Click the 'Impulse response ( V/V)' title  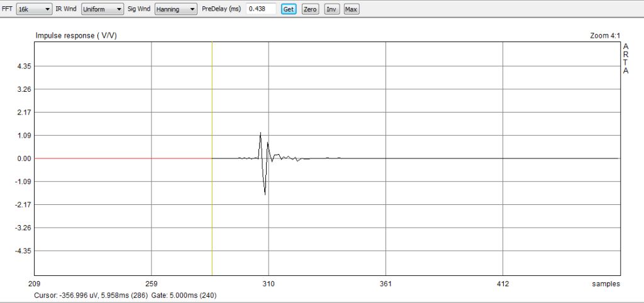pyautogui.click(x=76, y=36)
